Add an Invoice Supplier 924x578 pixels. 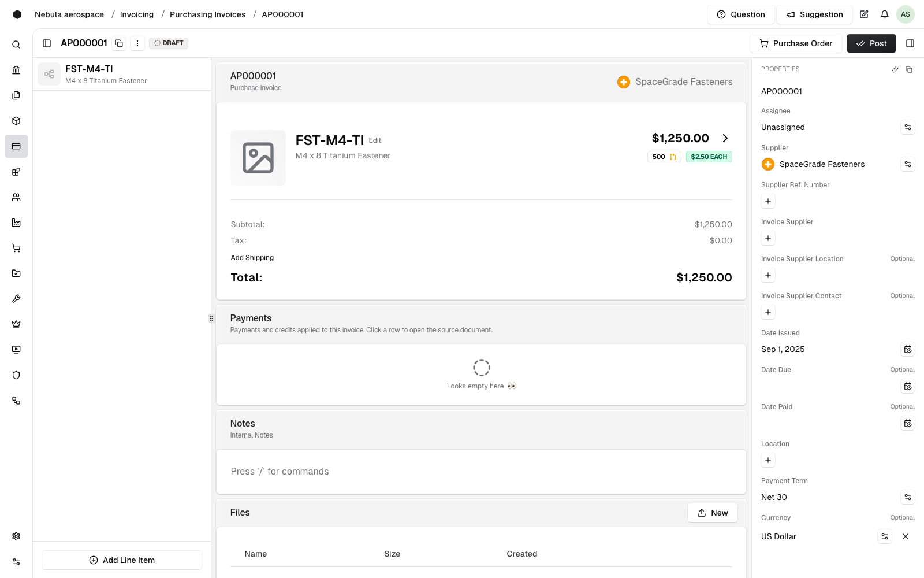pos(768,238)
